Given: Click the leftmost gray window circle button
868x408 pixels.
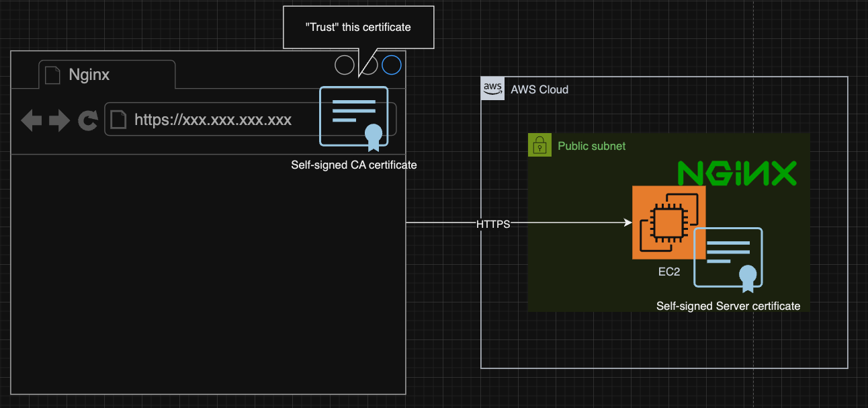Looking at the screenshot, I should (345, 65).
